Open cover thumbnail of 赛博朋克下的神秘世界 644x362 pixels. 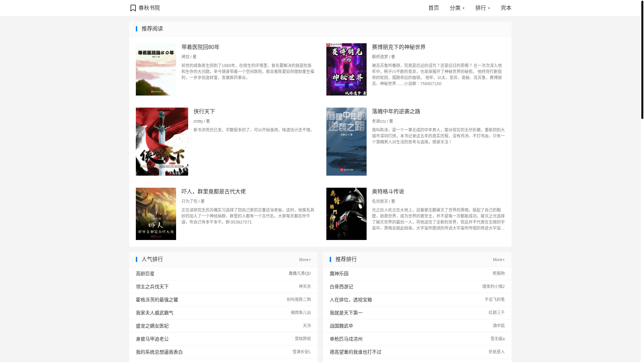(346, 69)
